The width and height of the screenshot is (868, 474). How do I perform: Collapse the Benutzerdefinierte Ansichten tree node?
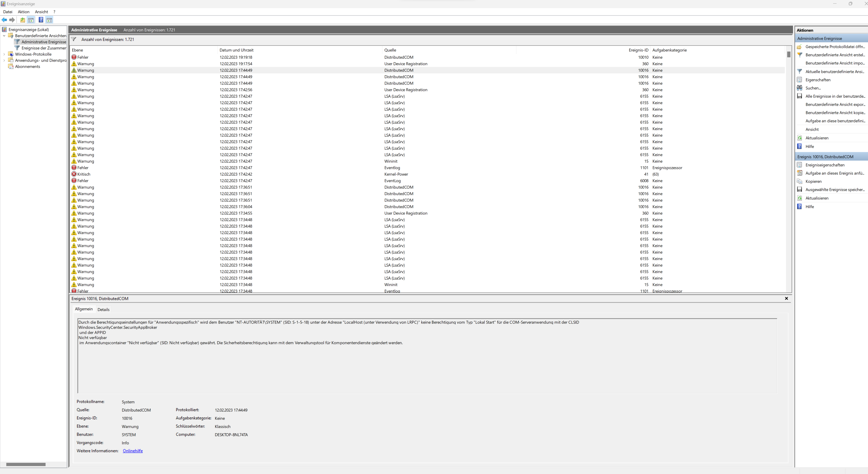4,36
